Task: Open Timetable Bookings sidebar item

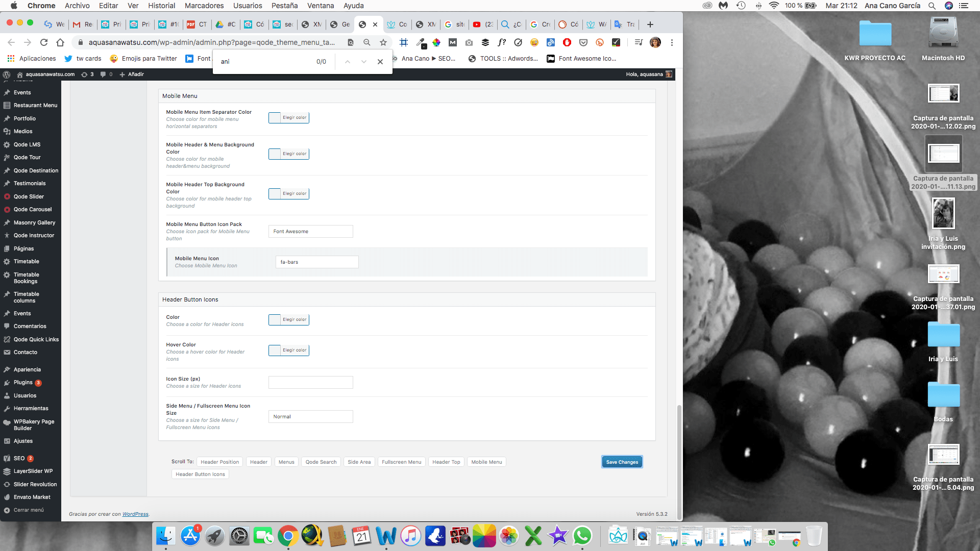Action: pos(26,278)
